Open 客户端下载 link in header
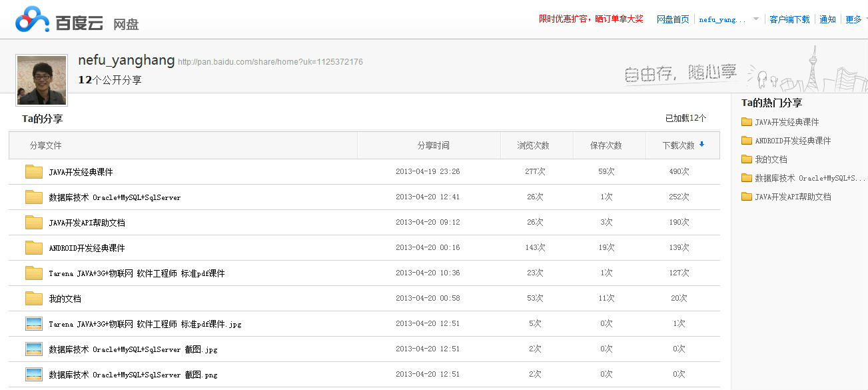Viewport: 868px width, 390px height. [x=789, y=19]
